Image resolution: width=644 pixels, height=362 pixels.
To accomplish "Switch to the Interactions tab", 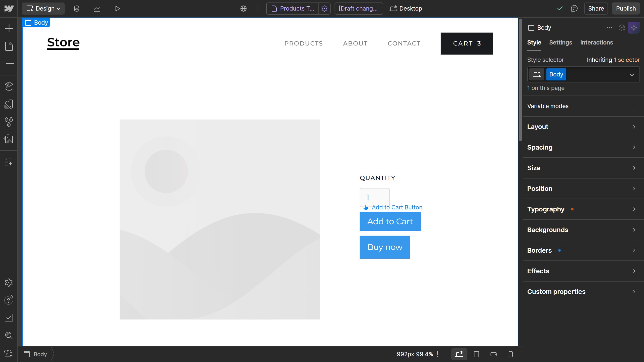I will [596, 42].
